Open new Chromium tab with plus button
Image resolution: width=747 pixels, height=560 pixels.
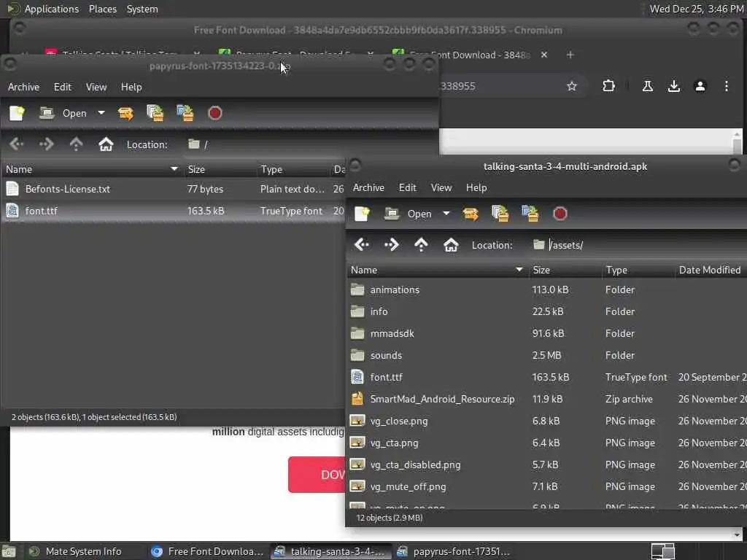pos(570,55)
